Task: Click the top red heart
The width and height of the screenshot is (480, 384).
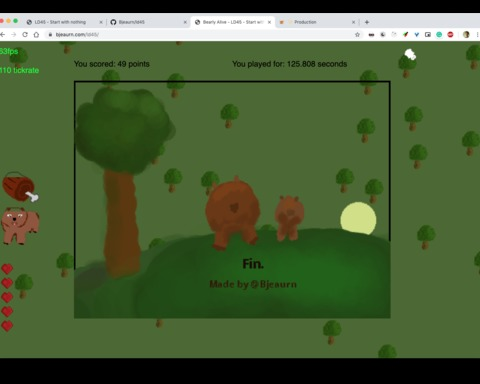Action: click(x=7, y=269)
